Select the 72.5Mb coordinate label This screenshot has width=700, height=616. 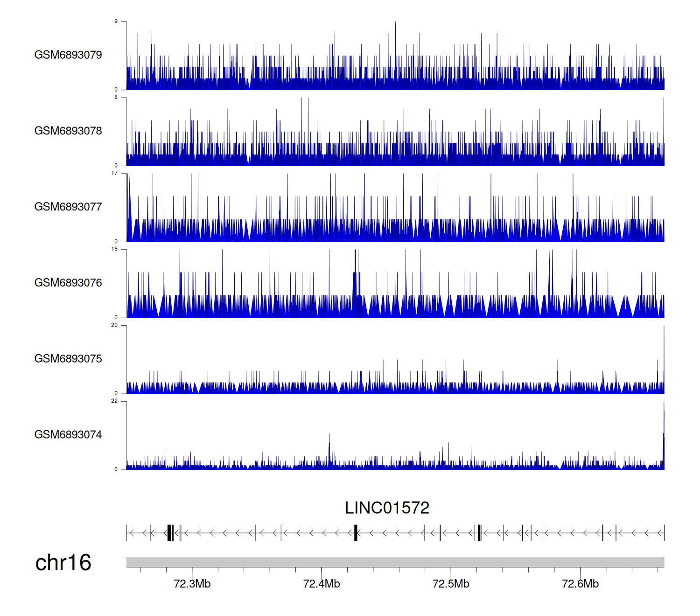tap(451, 584)
